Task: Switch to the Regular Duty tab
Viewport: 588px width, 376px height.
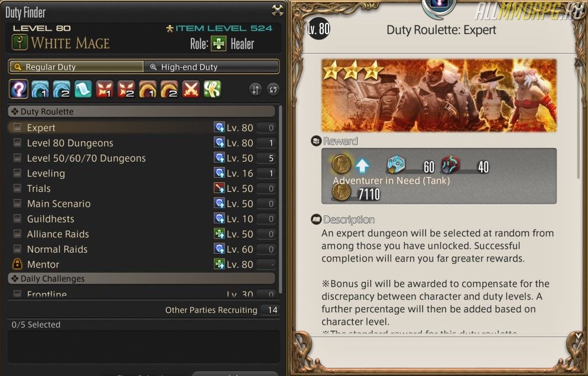Action: click(76, 67)
